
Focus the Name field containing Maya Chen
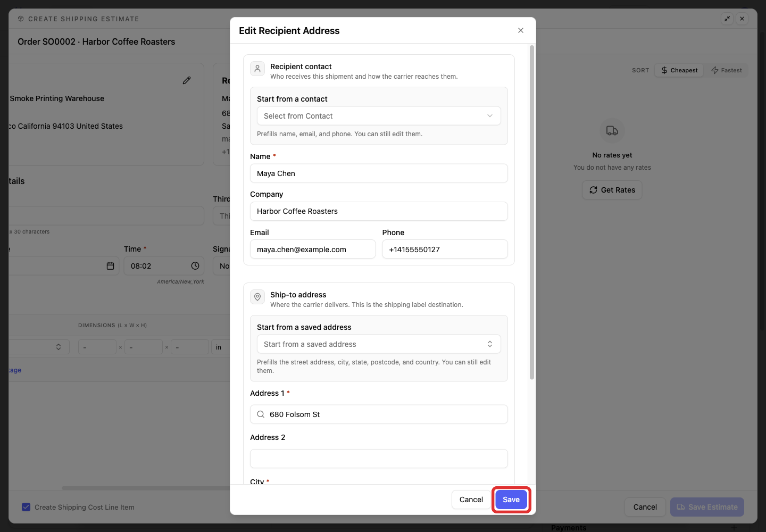[379, 173]
